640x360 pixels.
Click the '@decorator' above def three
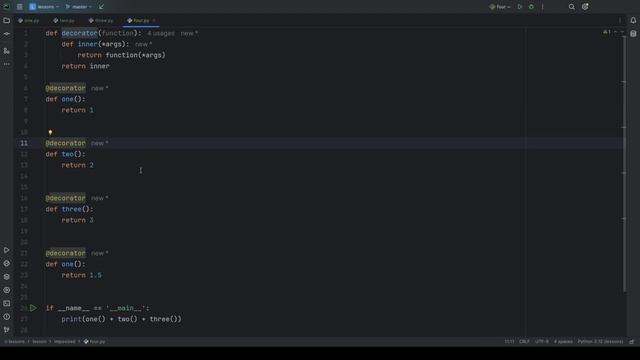[66, 198]
